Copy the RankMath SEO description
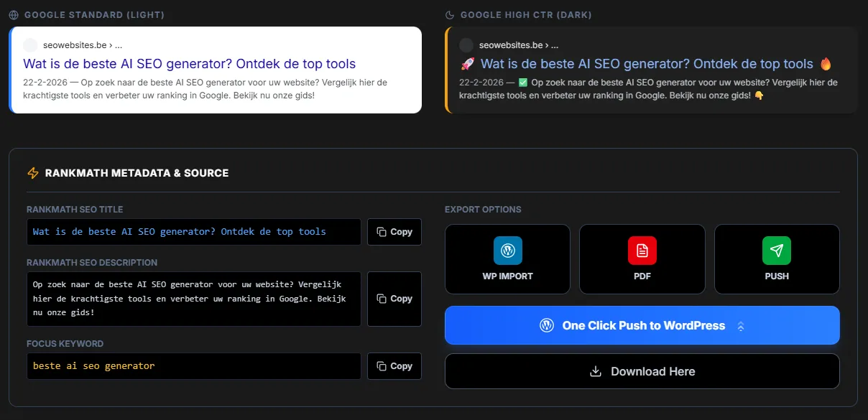Viewport: 868px width, 420px height. coord(394,299)
